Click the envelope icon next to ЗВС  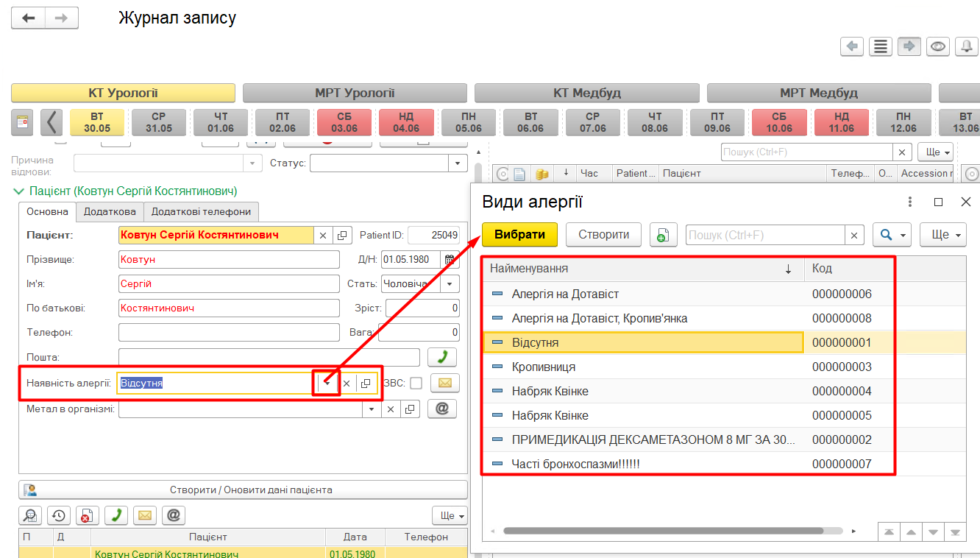pos(444,383)
